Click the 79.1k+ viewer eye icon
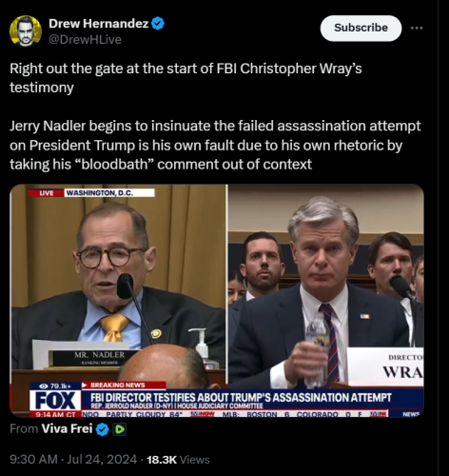Image resolution: width=449 pixels, height=476 pixels. click(44, 386)
